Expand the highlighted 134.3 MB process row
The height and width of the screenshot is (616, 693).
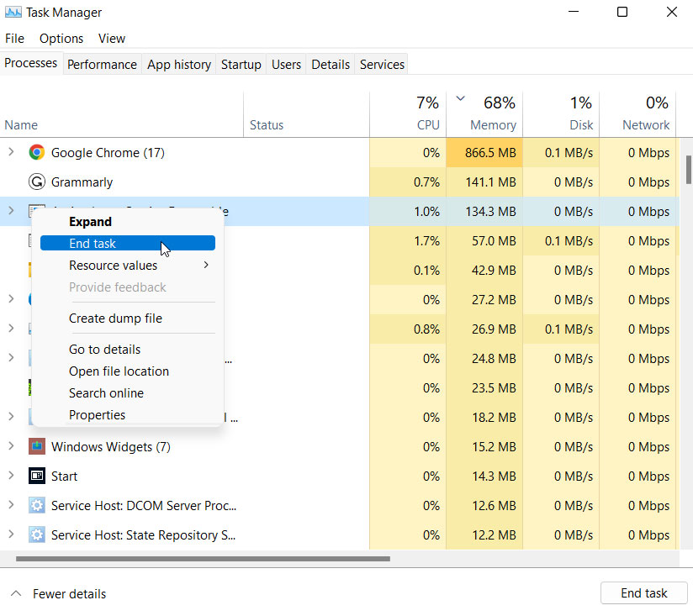pyautogui.click(x=11, y=211)
